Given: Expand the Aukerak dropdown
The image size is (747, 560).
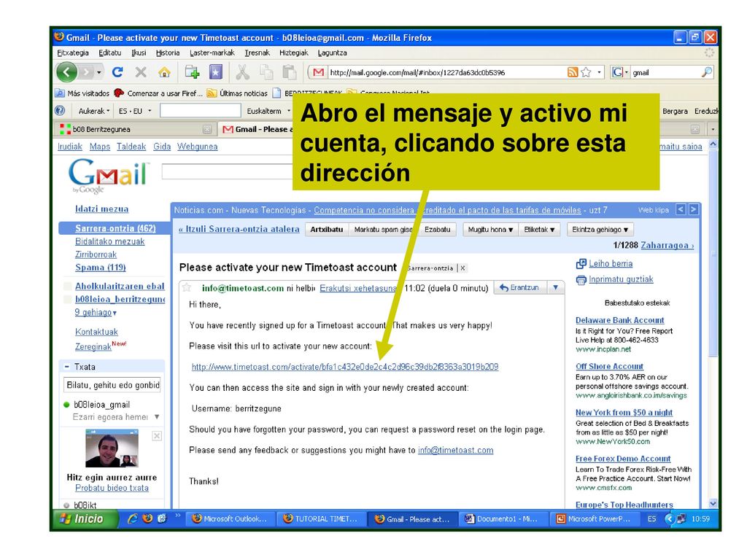Looking at the screenshot, I should [x=94, y=111].
